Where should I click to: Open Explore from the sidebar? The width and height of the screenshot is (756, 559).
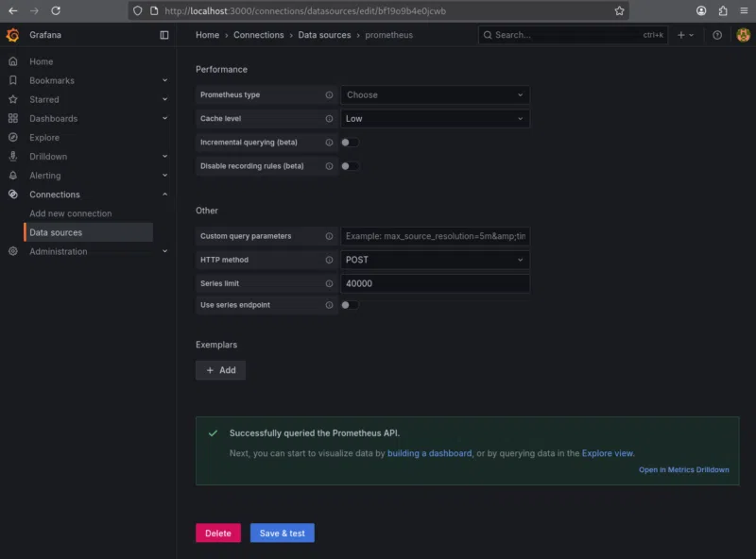43,138
